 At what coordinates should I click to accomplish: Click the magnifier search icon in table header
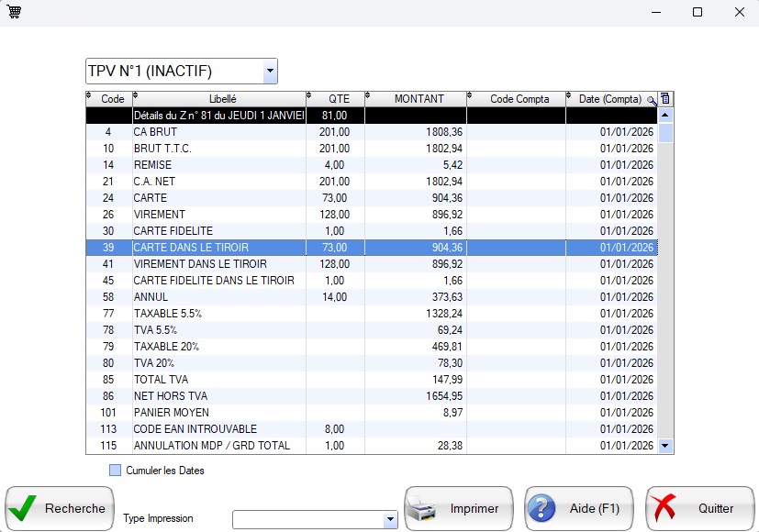coord(652,100)
